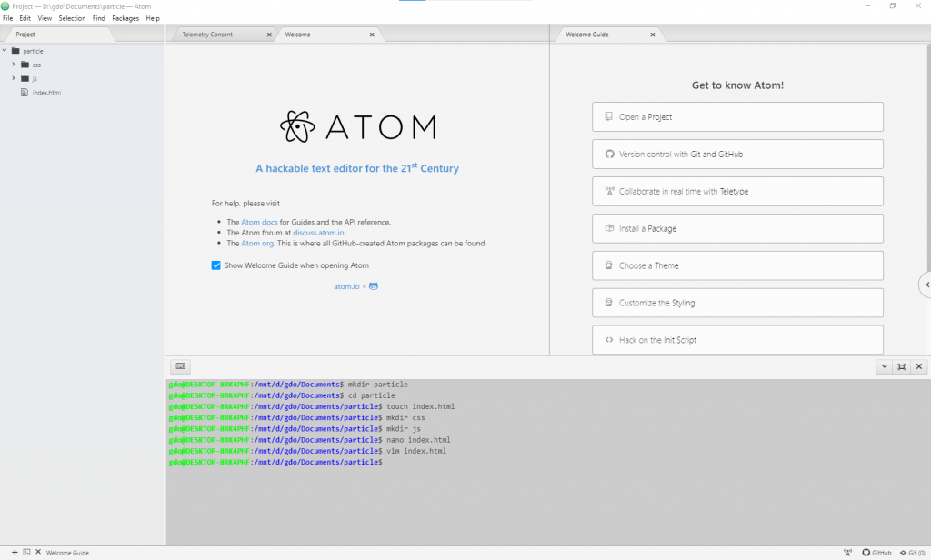Open the Atom docs link

point(259,222)
